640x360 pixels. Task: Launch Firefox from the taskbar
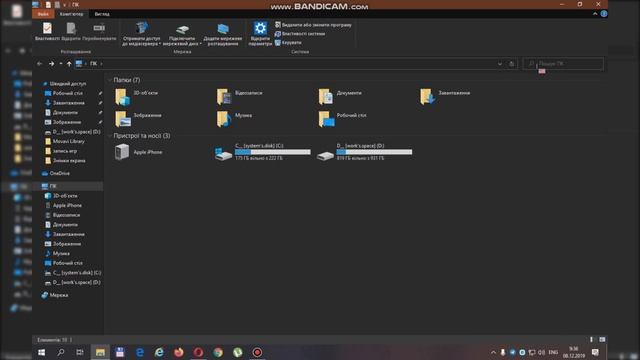click(179, 352)
